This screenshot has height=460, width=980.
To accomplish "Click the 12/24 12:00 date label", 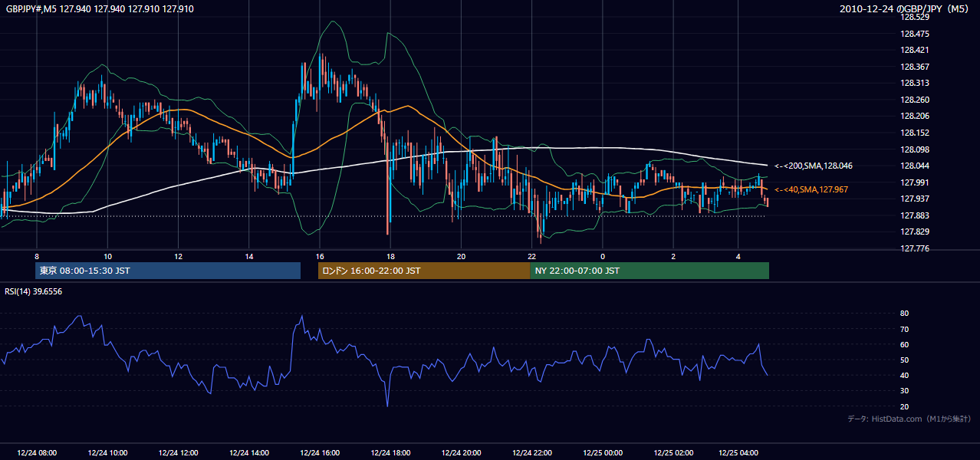I will point(178,452).
